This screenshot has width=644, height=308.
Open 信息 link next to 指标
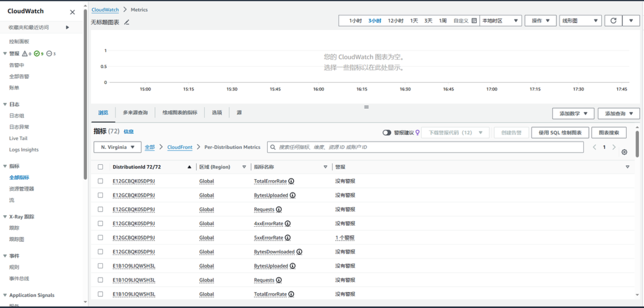click(129, 132)
